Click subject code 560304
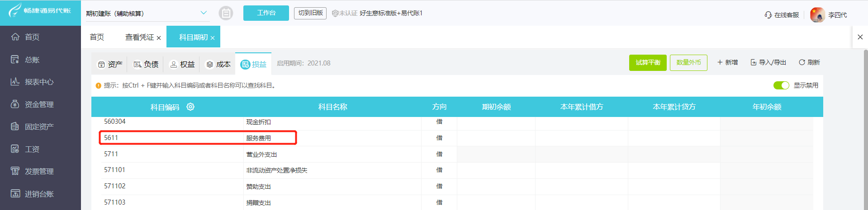Image resolution: width=868 pixels, height=210 pixels. (115, 121)
